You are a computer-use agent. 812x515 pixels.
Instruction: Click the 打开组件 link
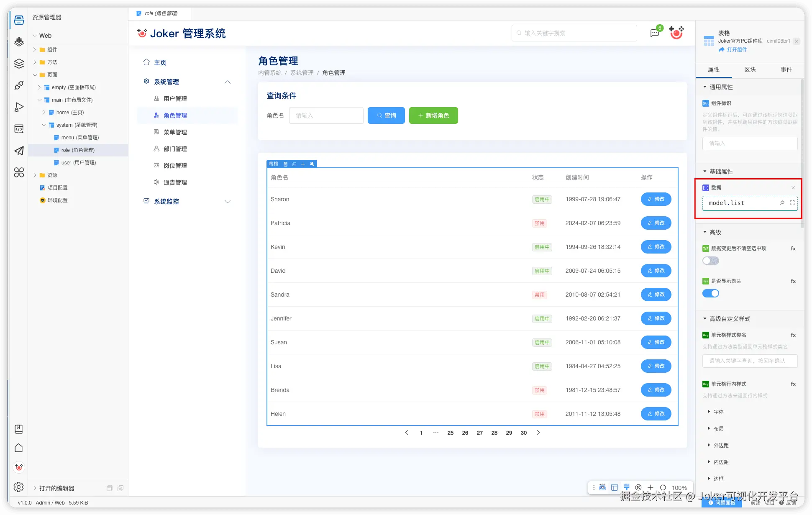pos(736,49)
